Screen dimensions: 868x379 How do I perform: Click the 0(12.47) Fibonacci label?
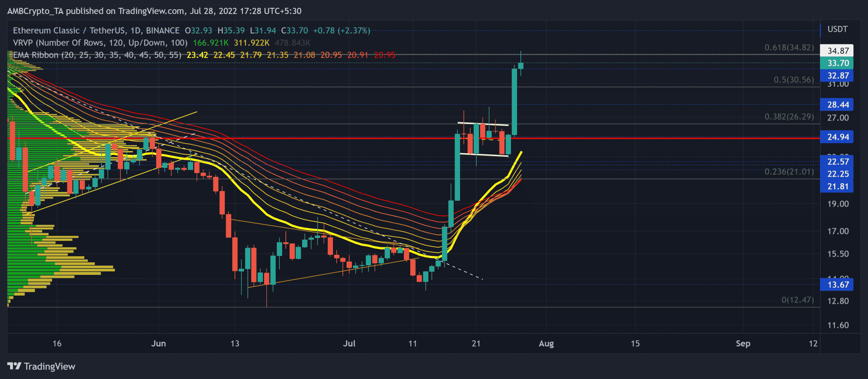point(797,300)
